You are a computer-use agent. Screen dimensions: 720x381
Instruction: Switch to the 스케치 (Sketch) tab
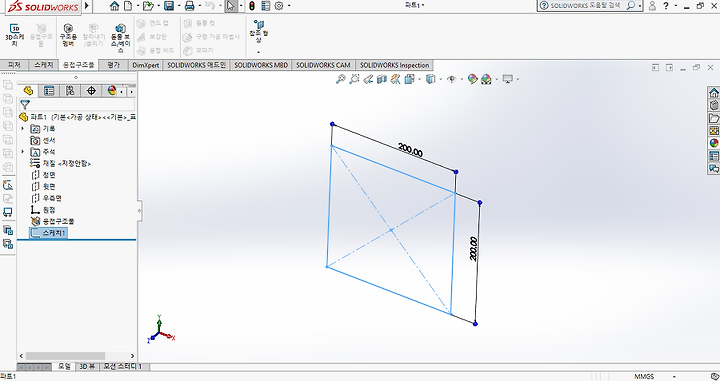pyautogui.click(x=44, y=65)
